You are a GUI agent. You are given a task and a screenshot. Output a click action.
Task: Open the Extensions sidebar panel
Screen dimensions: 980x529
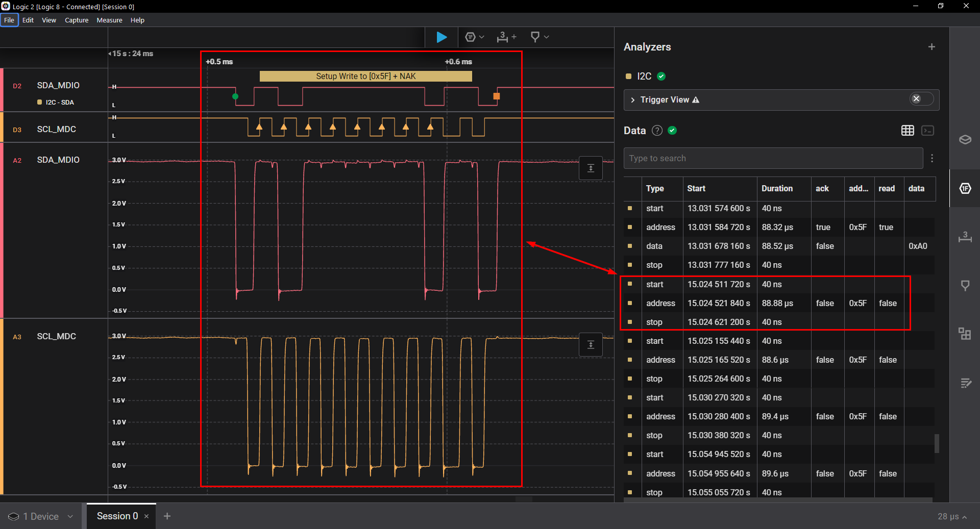point(965,334)
